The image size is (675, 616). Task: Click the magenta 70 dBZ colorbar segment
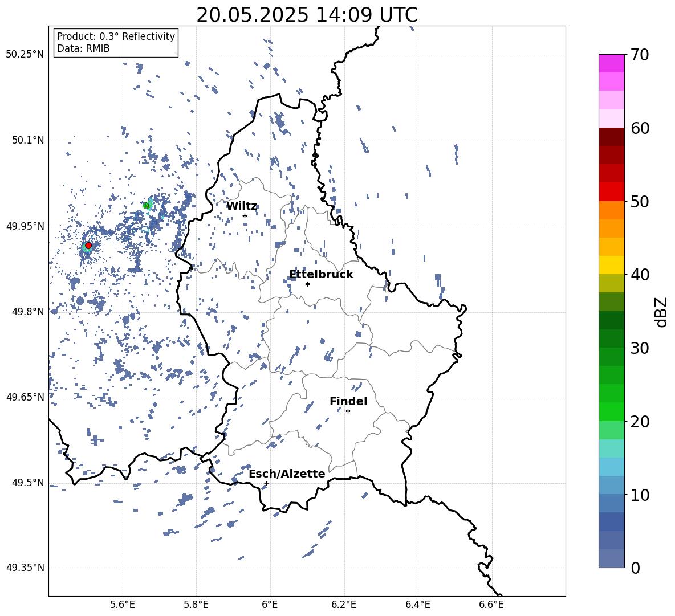[612, 63]
